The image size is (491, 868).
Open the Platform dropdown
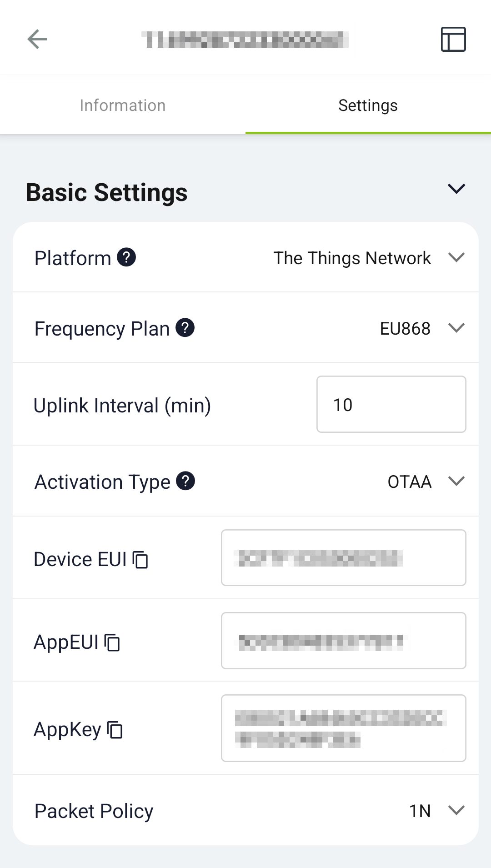457,257
